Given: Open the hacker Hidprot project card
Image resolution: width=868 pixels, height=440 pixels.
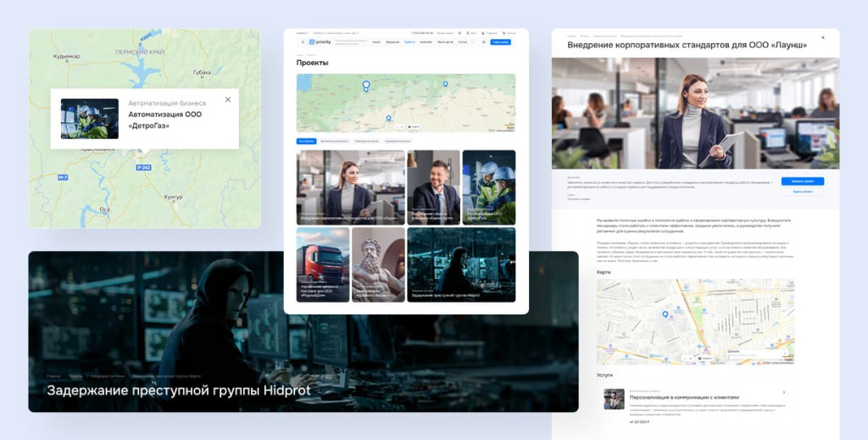Looking at the screenshot, I should (460, 265).
